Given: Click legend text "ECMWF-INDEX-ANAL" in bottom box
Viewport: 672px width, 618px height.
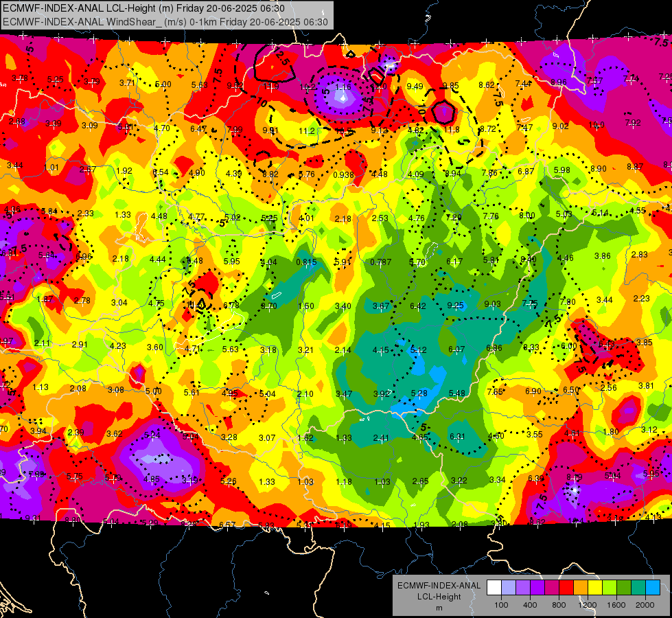Looking at the screenshot, I should pyautogui.click(x=439, y=586).
